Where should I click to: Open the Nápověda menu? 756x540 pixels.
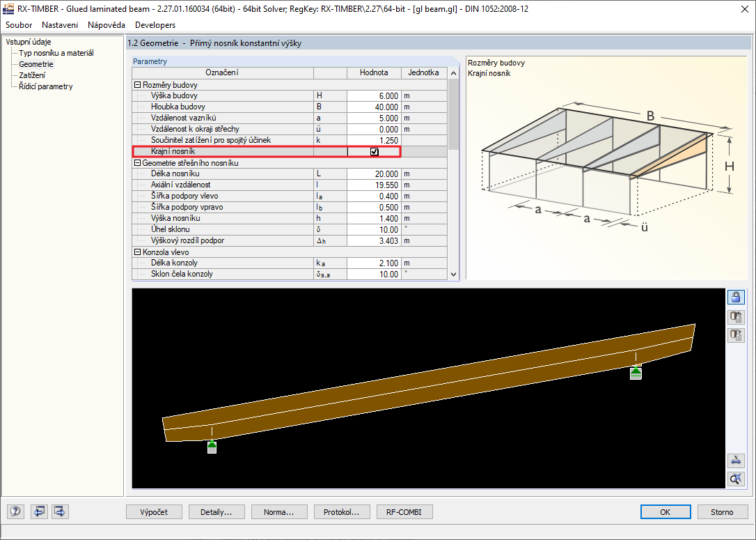[x=106, y=24]
